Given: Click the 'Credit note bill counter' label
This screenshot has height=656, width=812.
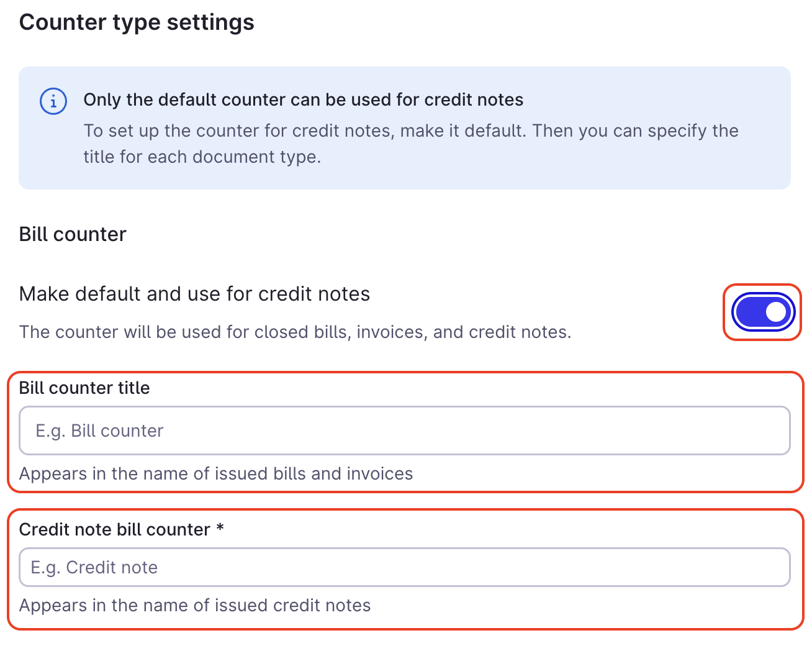Looking at the screenshot, I should [x=114, y=529].
